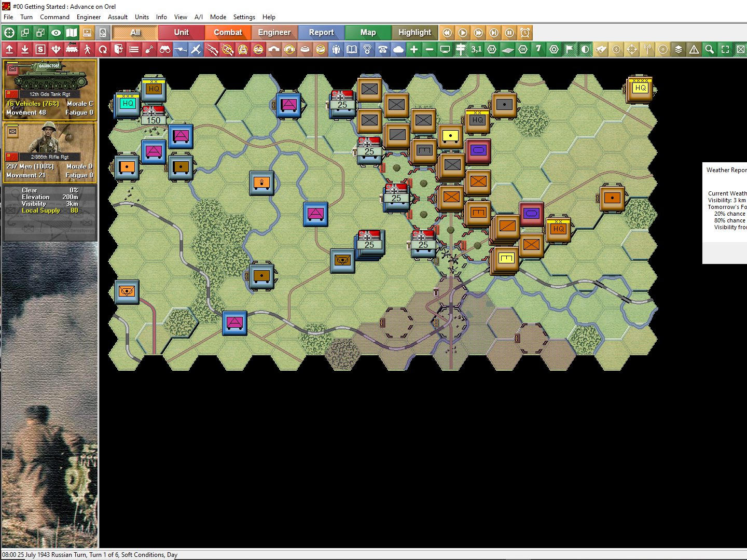Zoom out using the minus magnification icon
This screenshot has height=560, width=747.
click(429, 50)
